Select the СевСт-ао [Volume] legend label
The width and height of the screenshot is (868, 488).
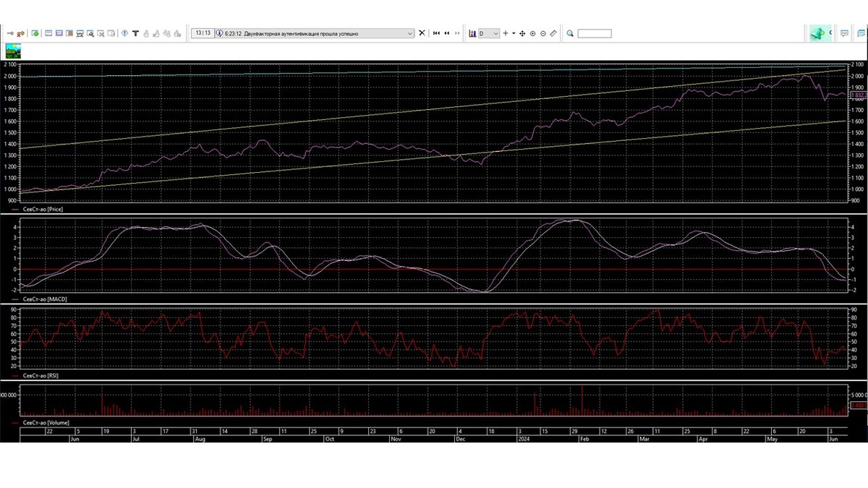click(45, 421)
